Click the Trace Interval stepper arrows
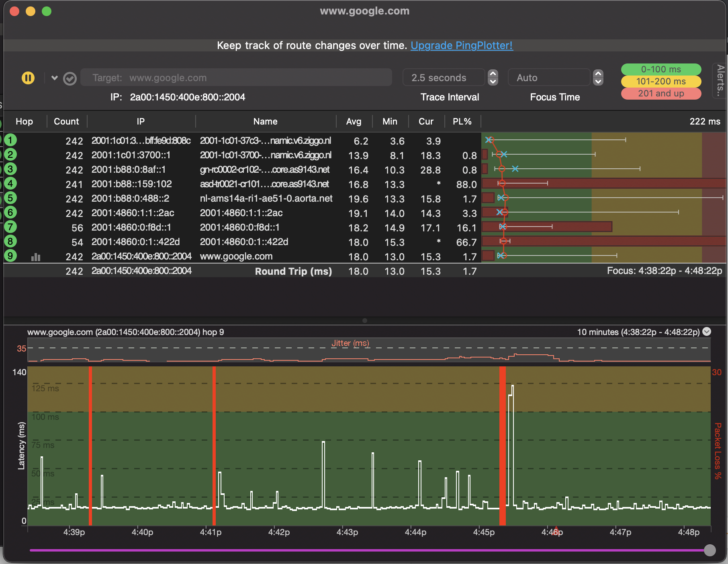 pyautogui.click(x=493, y=78)
